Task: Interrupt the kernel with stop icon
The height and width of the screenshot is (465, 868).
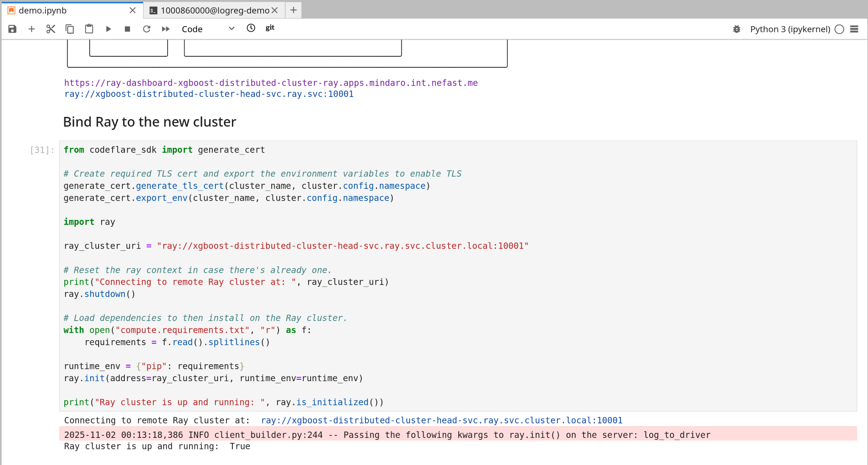Action: coord(127,29)
